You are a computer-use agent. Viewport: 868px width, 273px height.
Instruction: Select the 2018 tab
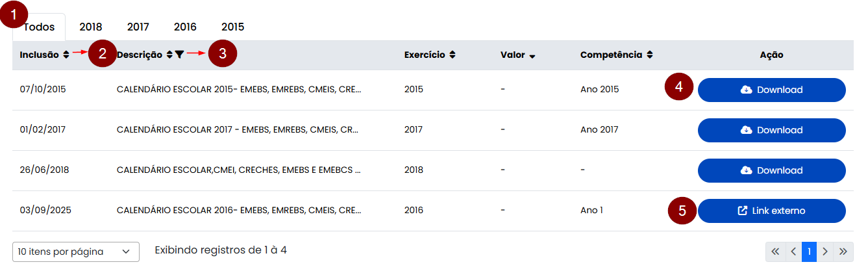tap(91, 27)
